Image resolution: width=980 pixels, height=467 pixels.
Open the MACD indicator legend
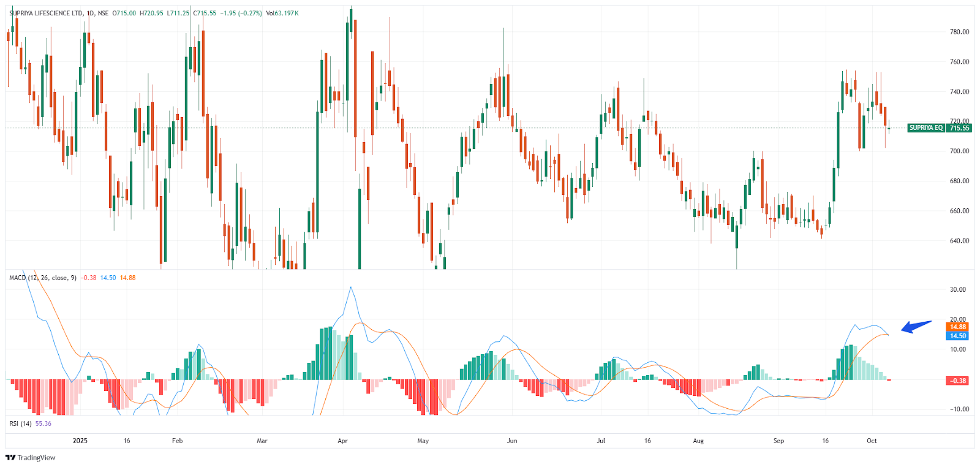(x=43, y=278)
